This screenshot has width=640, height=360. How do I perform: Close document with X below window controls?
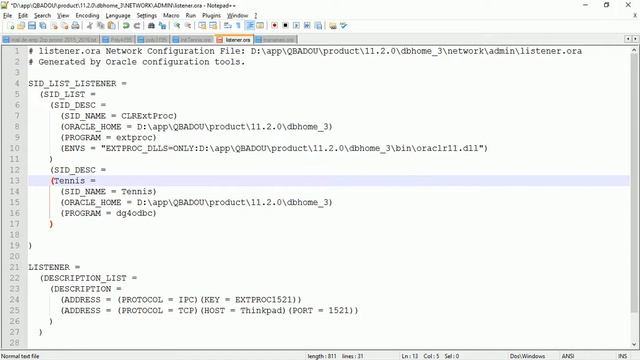pyautogui.click(x=635, y=16)
